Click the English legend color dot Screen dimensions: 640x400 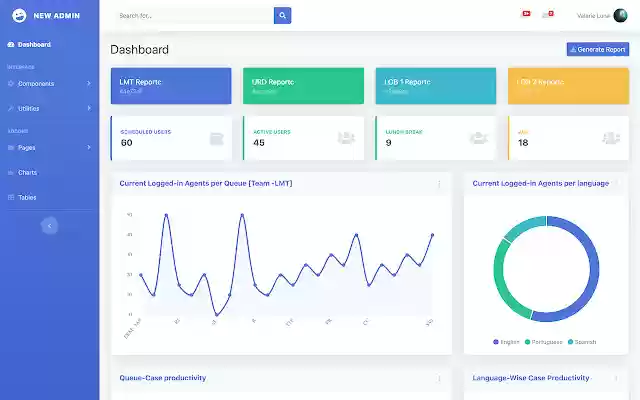pyautogui.click(x=496, y=342)
